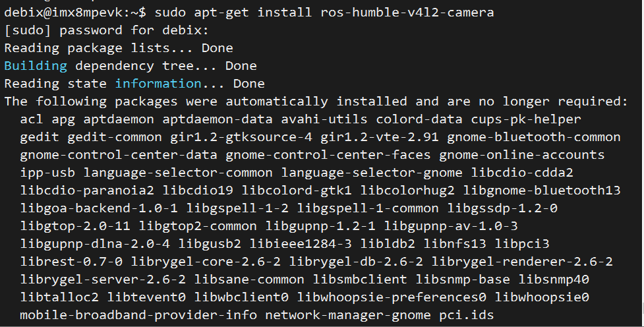This screenshot has width=644, height=327.
Task: Click libgssdp-1.2-0 in the output
Action: (502, 208)
